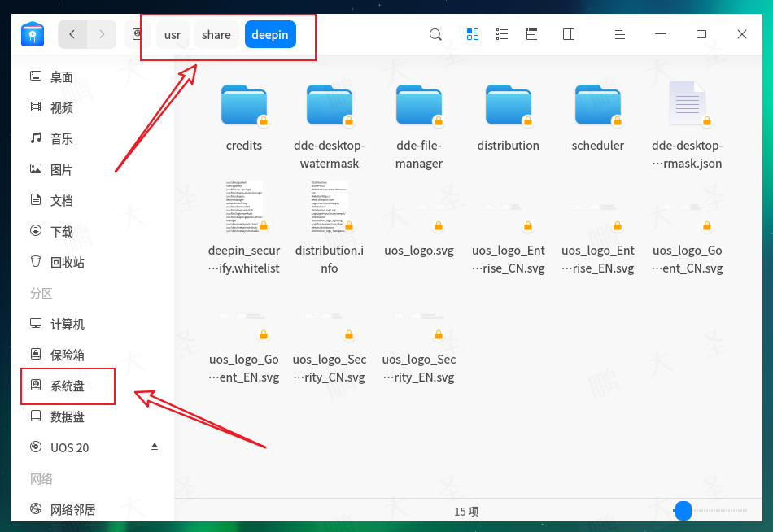Go back to previous folder

72,34
